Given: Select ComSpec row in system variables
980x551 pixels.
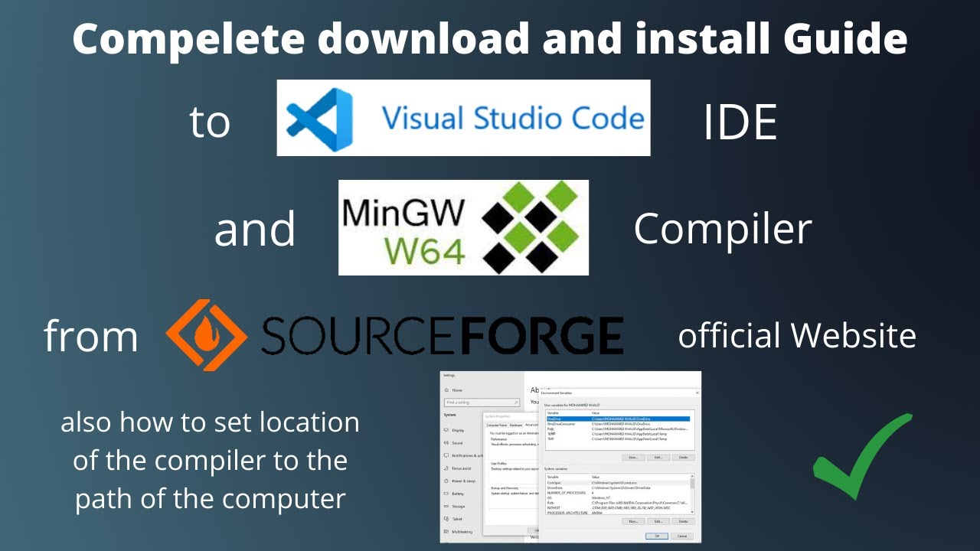Looking at the screenshot, I should 618,483.
